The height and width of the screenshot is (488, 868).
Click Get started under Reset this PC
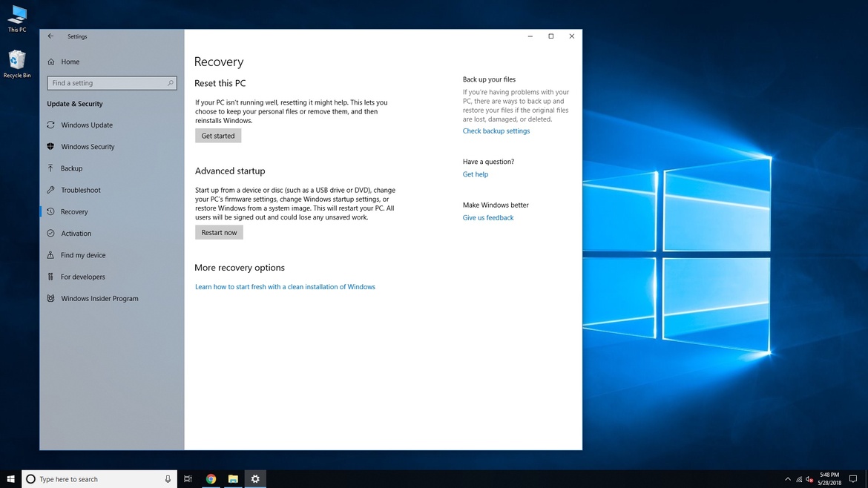218,136
